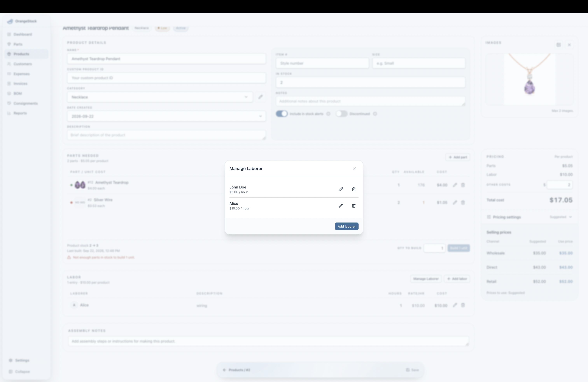Select John Doe name in laborer list
Screen dimensions: 588x382
238,187
